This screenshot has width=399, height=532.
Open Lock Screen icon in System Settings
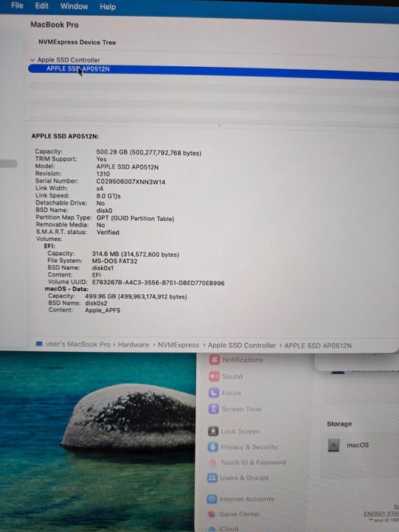tap(213, 431)
